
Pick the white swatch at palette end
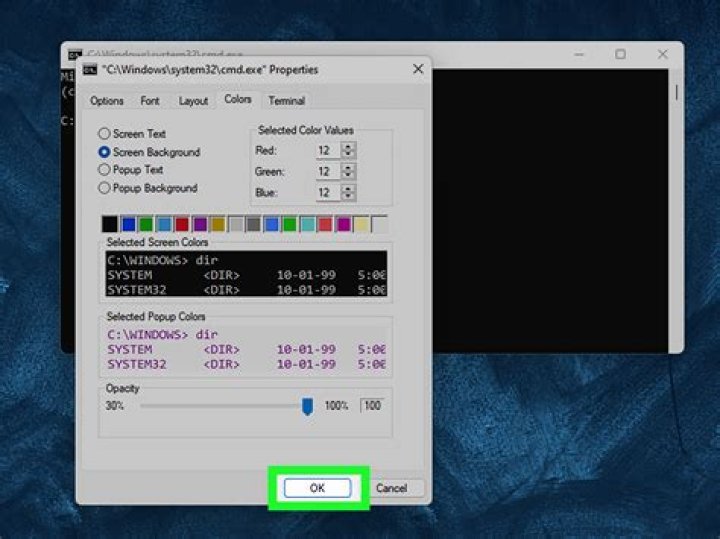click(x=379, y=224)
